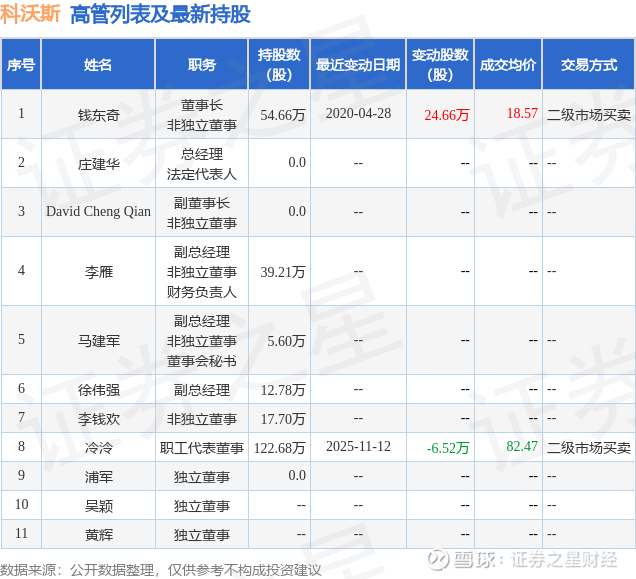636x579 pixels.
Task: Click 浦军's position 独立董事
Action: click(x=202, y=476)
